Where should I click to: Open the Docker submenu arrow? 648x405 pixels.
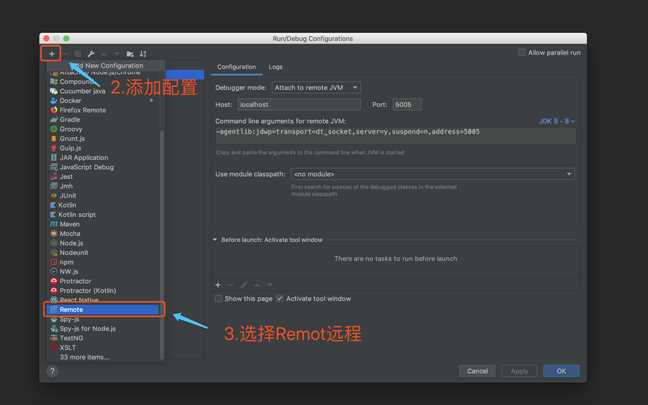tap(151, 100)
